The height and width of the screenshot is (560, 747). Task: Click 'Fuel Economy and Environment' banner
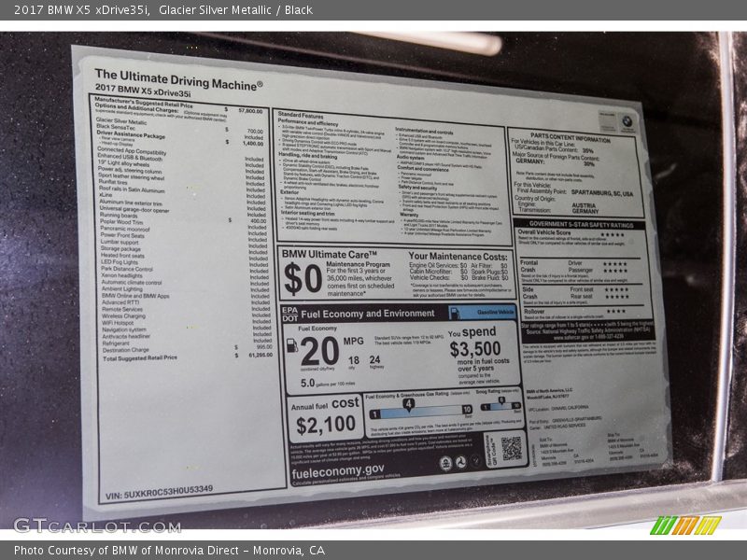click(x=367, y=314)
